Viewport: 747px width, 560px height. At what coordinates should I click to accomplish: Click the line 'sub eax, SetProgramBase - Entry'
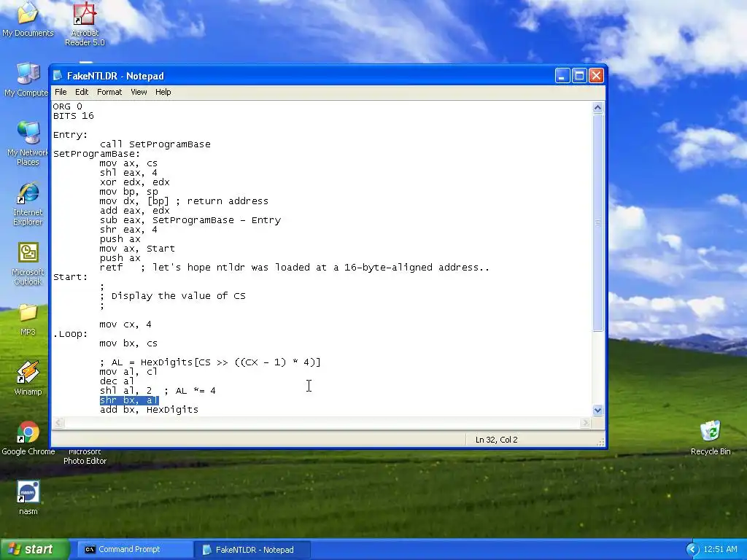point(190,220)
